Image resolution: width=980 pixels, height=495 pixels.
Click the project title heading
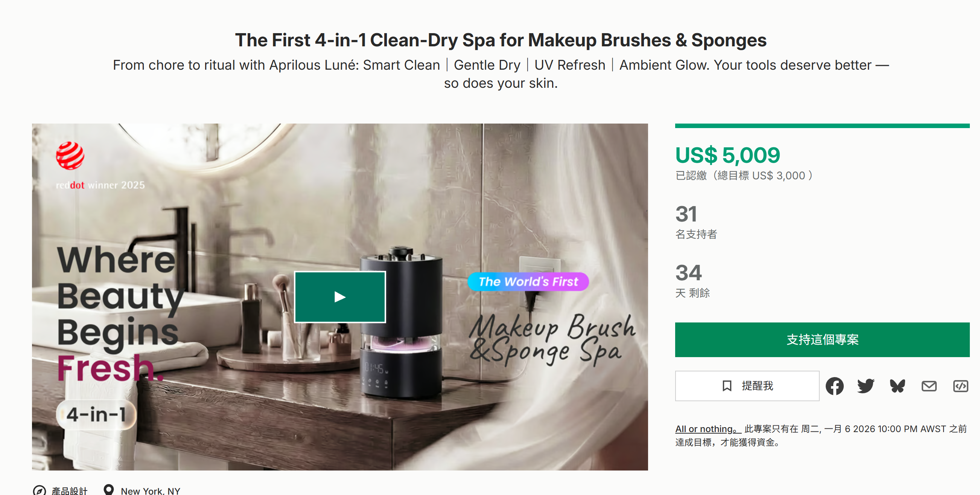(x=501, y=40)
